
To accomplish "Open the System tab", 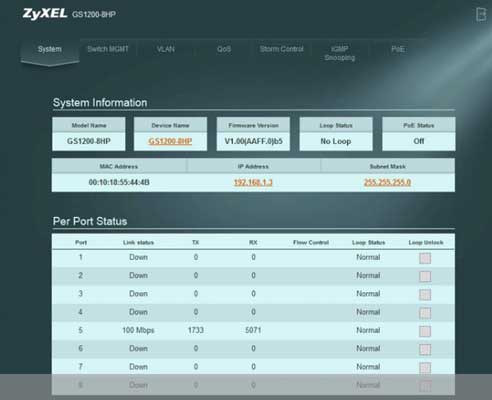I will [50, 49].
